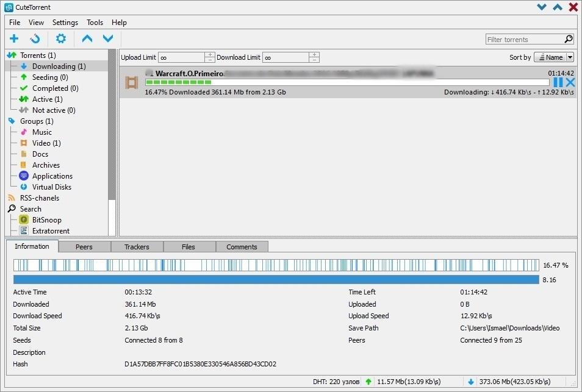This screenshot has height=392, width=582.
Task: Open the Settings menu
Action: (65, 22)
